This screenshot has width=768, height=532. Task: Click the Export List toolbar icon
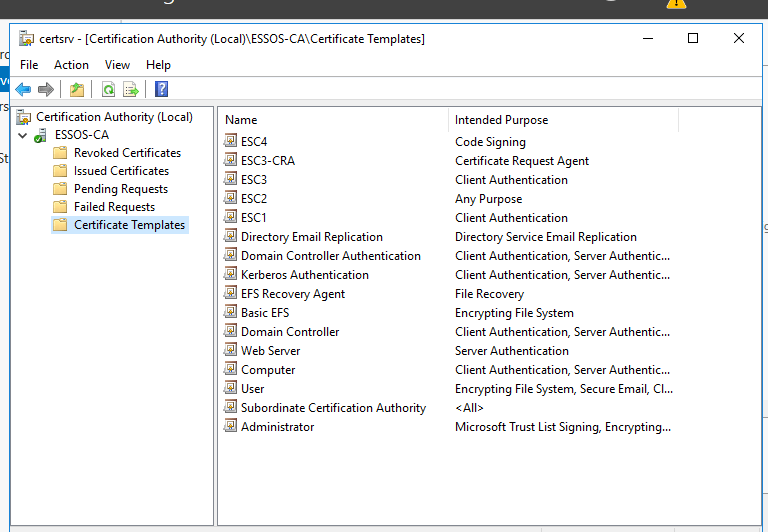pyautogui.click(x=130, y=89)
